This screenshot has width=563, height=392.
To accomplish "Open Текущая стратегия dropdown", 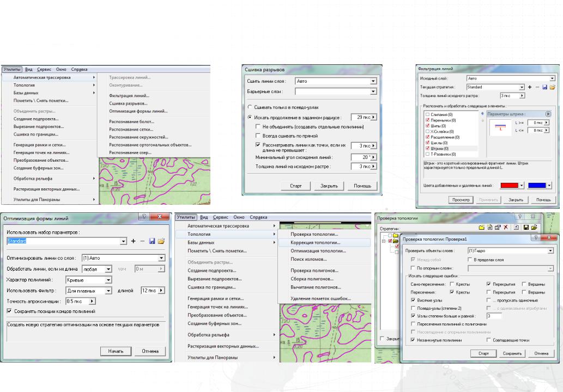I will (x=522, y=87).
